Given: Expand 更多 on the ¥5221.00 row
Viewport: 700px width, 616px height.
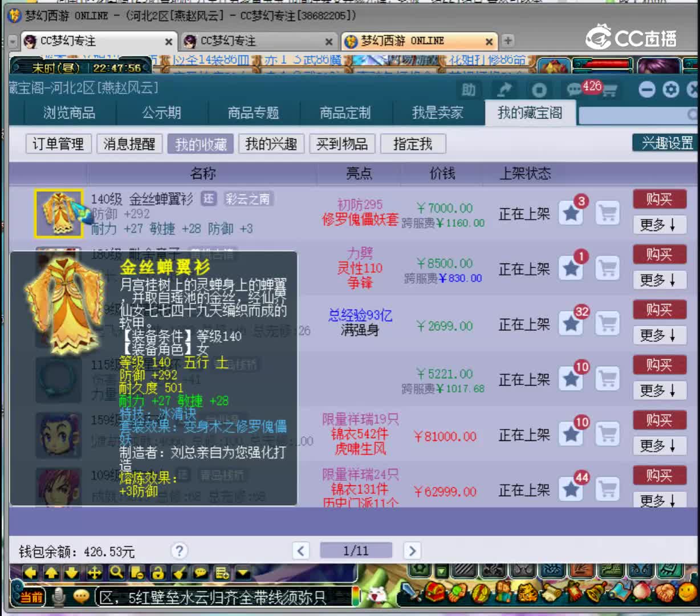Looking at the screenshot, I should coord(659,391).
